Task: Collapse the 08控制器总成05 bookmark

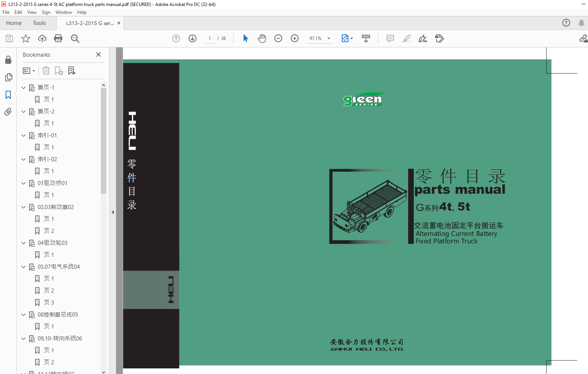Action: (x=24, y=315)
